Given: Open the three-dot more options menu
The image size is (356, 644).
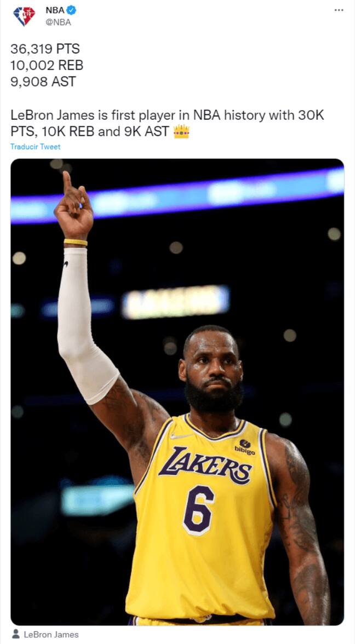Looking at the screenshot, I should pyautogui.click(x=339, y=10).
